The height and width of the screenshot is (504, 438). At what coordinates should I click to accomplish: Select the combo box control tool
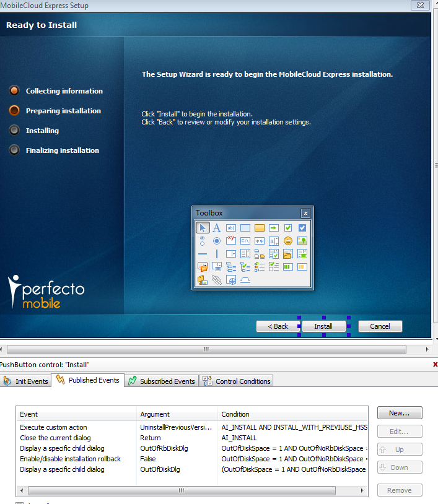click(231, 254)
